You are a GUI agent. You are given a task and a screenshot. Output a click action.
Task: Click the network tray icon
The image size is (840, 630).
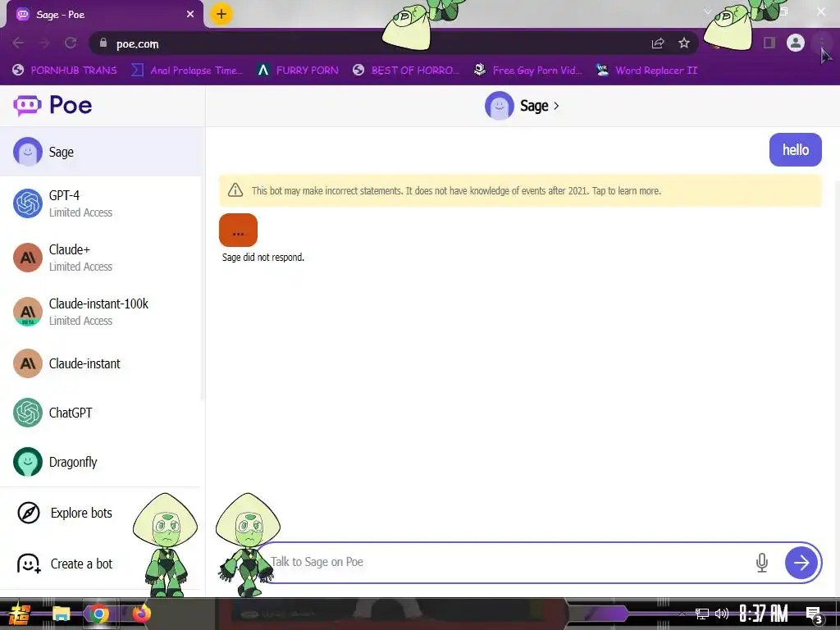[702, 614]
